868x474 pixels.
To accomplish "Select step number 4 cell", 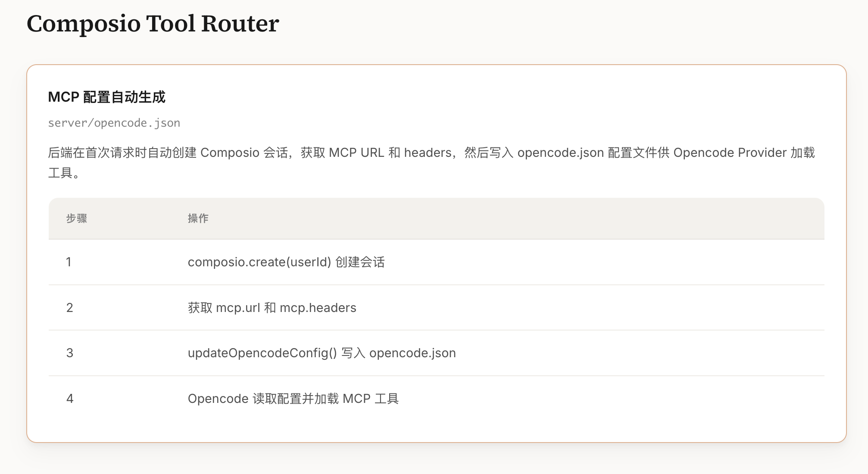I will tap(69, 399).
